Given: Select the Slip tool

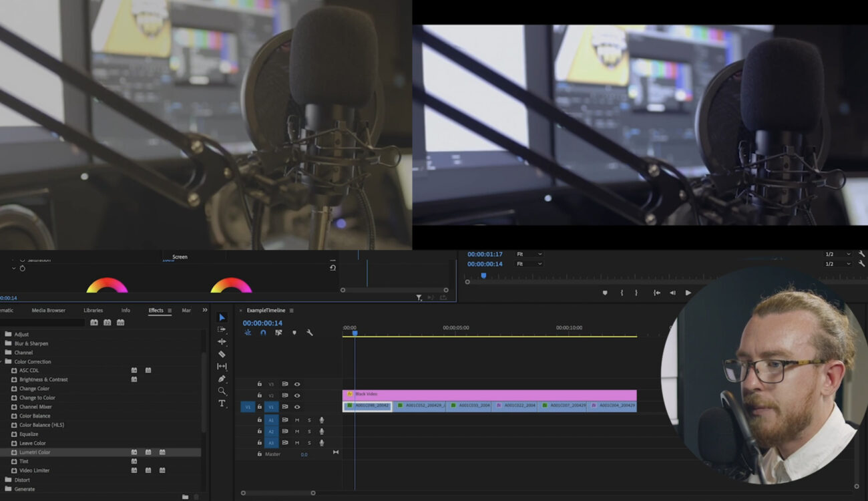Looking at the screenshot, I should 222,366.
